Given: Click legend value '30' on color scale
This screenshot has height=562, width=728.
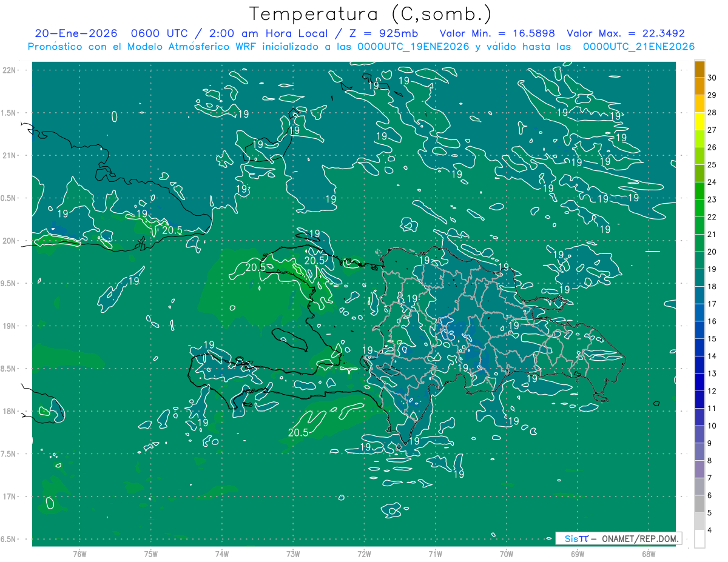Looking at the screenshot, I should pyautogui.click(x=712, y=78).
